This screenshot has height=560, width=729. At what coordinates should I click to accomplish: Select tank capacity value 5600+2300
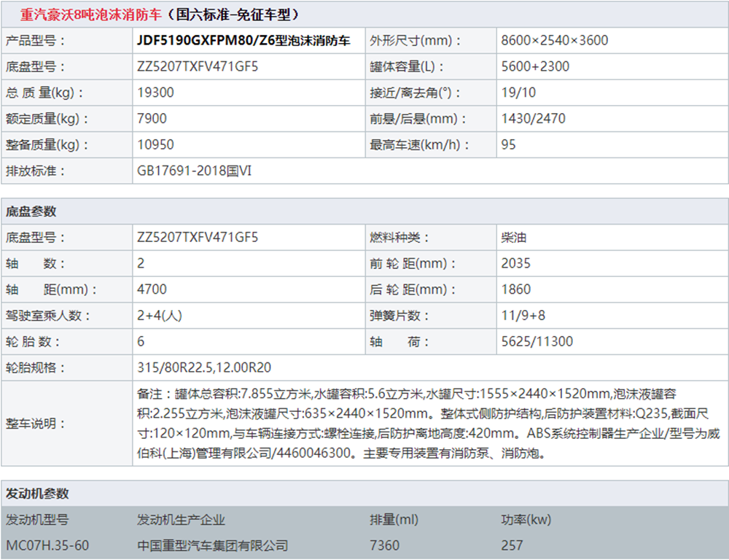[x=535, y=66]
